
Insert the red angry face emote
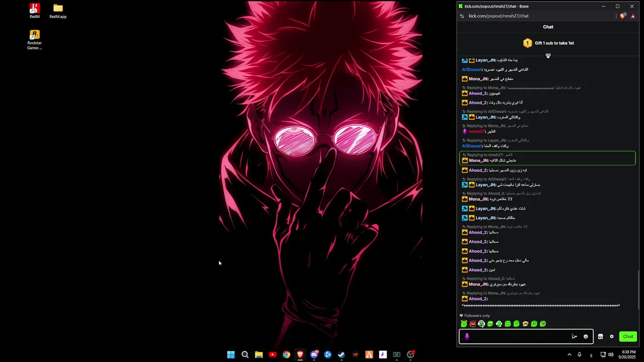point(473,324)
